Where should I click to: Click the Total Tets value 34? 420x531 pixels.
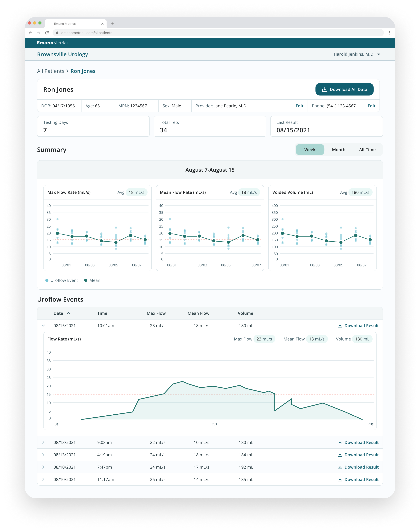(x=164, y=130)
